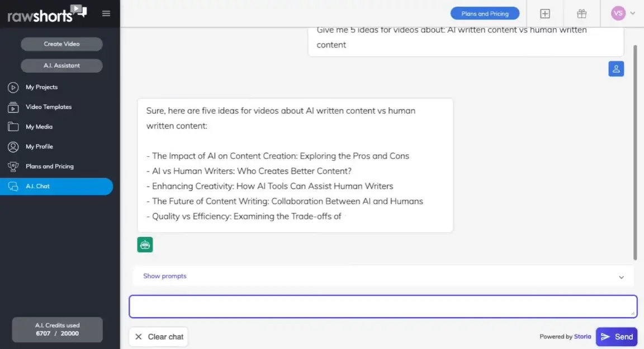
Task: Click the Plans and Pricing trophy icon
Action: click(13, 166)
